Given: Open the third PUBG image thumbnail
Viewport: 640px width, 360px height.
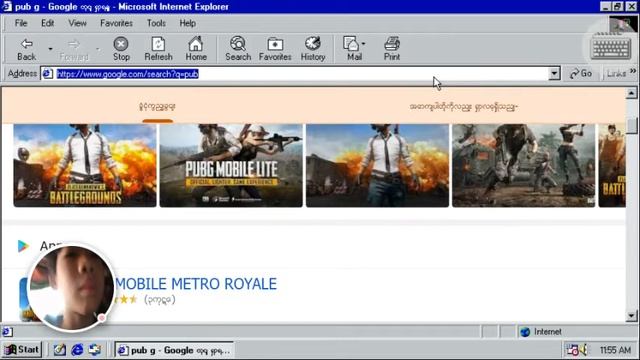Looking at the screenshot, I should [x=378, y=165].
